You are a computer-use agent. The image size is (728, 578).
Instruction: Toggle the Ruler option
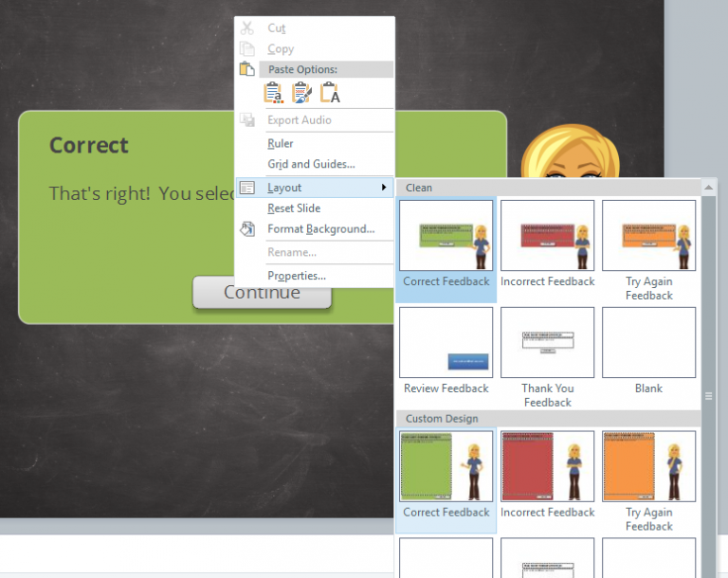pyautogui.click(x=281, y=143)
